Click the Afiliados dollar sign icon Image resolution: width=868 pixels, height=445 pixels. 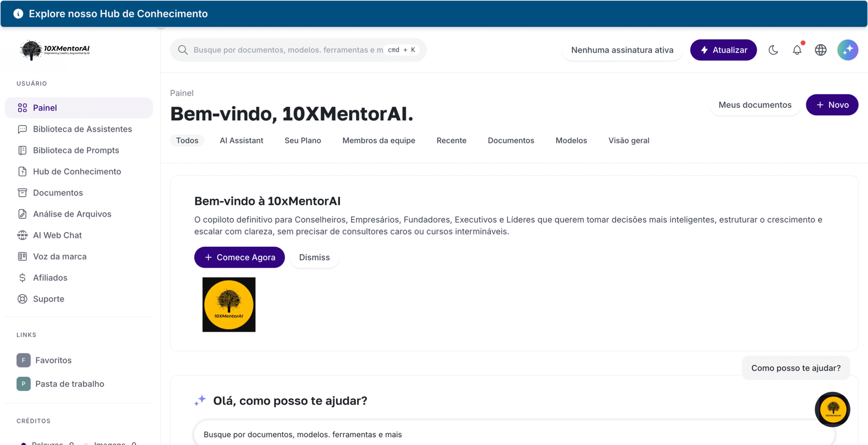[22, 278]
